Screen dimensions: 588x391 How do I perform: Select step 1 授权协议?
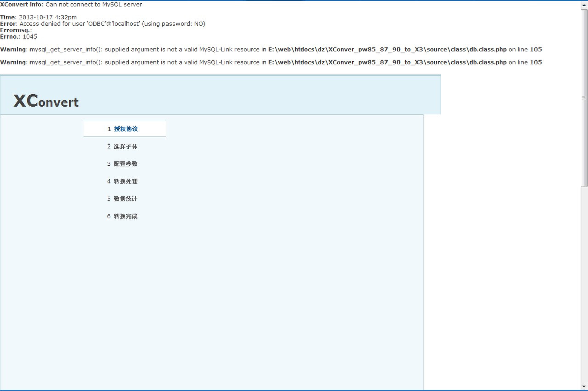point(125,129)
